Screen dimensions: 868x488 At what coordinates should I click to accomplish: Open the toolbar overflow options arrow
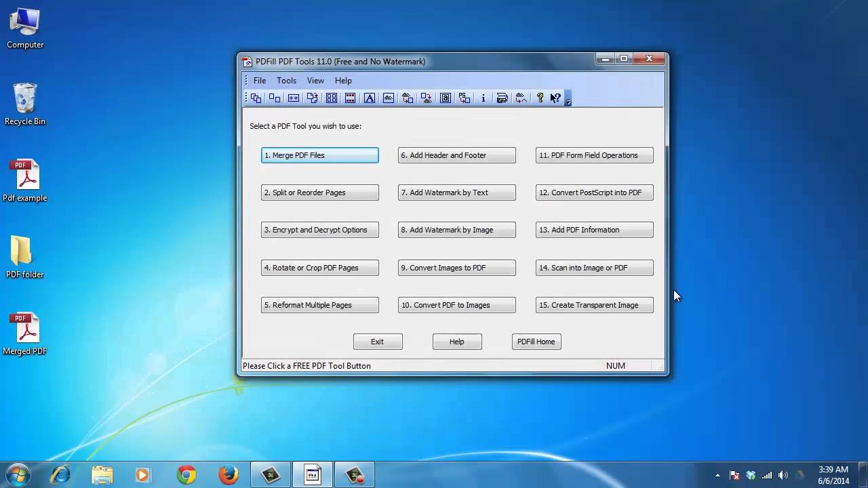tap(568, 99)
